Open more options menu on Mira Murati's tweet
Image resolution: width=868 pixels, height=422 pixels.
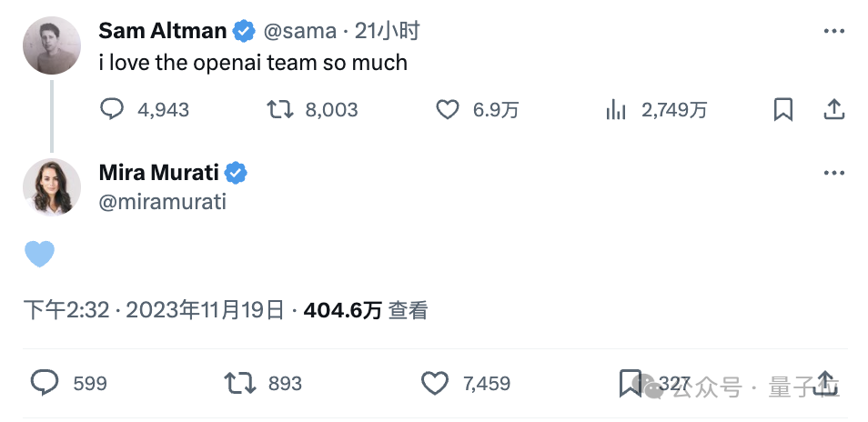(833, 173)
